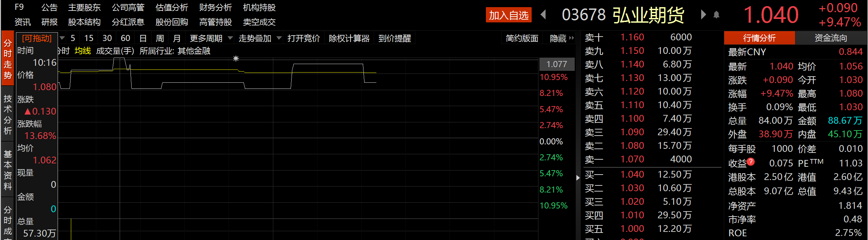
Task: Click 打开竞价 button
Action: (x=304, y=38)
